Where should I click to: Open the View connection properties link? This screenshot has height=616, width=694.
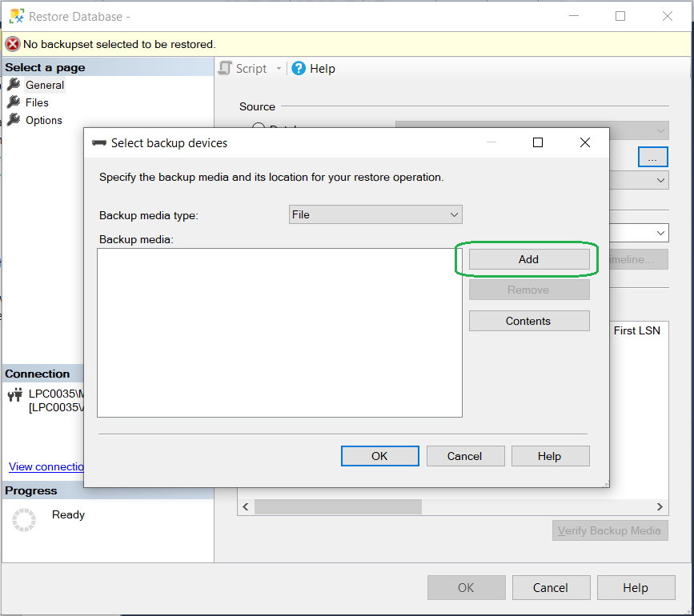point(46,466)
